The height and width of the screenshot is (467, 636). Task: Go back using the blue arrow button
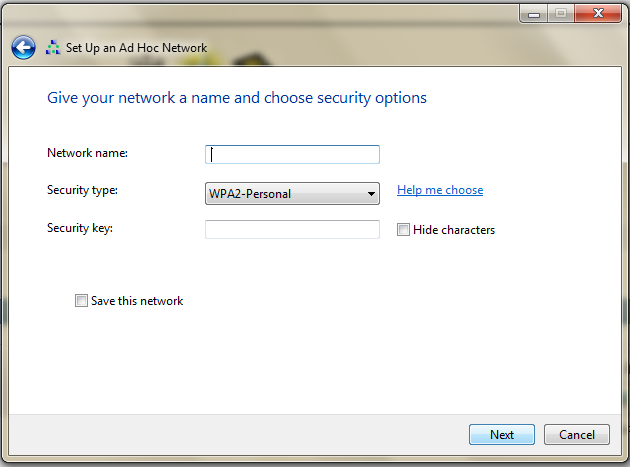tap(23, 47)
